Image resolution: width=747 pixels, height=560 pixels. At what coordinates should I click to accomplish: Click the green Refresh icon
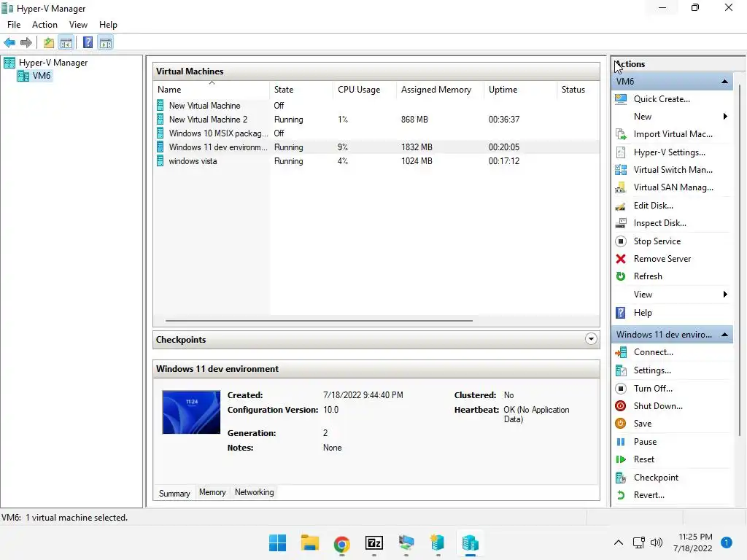(x=621, y=276)
